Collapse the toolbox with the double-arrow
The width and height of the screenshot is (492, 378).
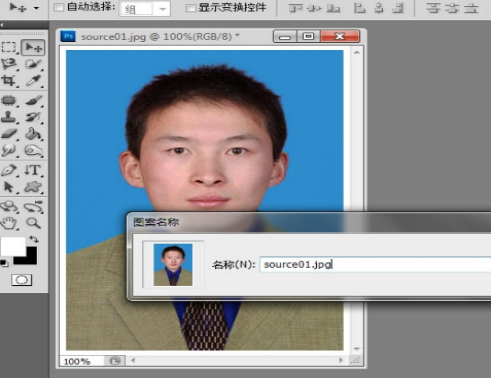coord(2,25)
